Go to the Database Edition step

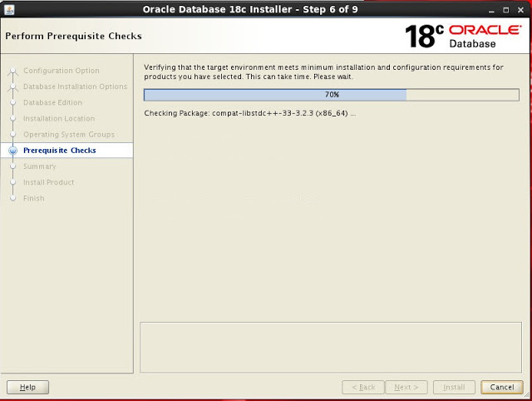(52, 102)
